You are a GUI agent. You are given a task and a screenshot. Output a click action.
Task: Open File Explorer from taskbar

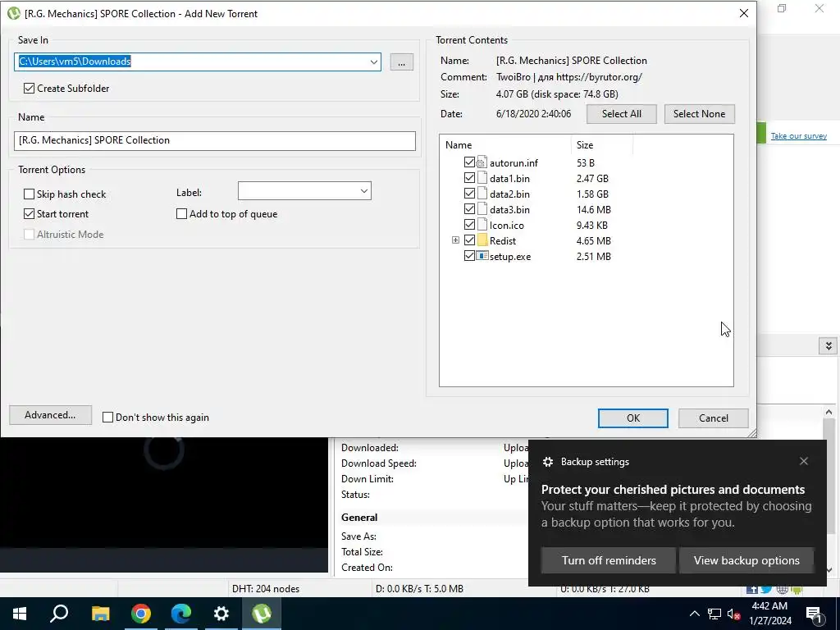100,614
